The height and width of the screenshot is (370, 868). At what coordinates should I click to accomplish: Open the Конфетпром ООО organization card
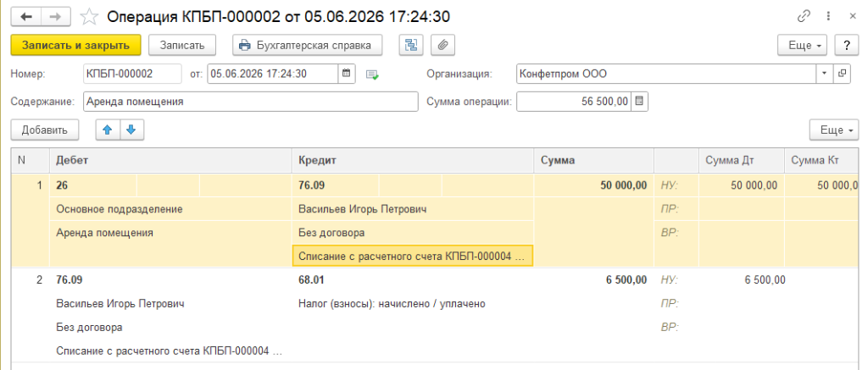click(x=843, y=74)
